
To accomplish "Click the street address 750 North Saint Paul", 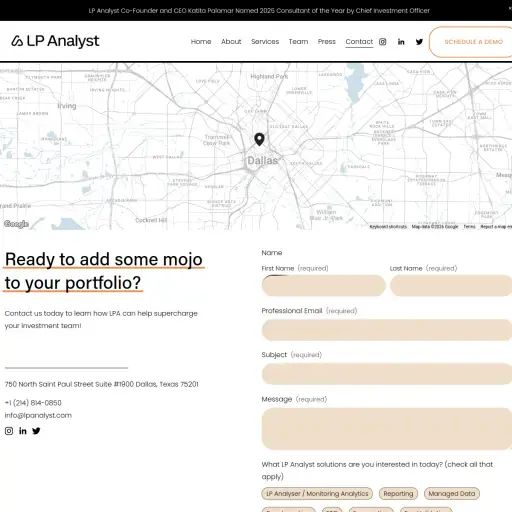I will coord(101,384).
